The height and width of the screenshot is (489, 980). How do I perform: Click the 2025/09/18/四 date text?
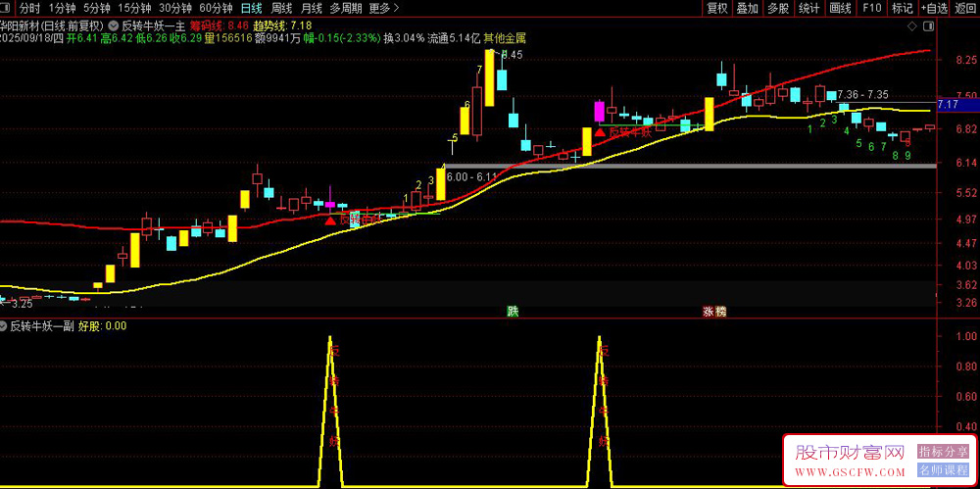32,38
